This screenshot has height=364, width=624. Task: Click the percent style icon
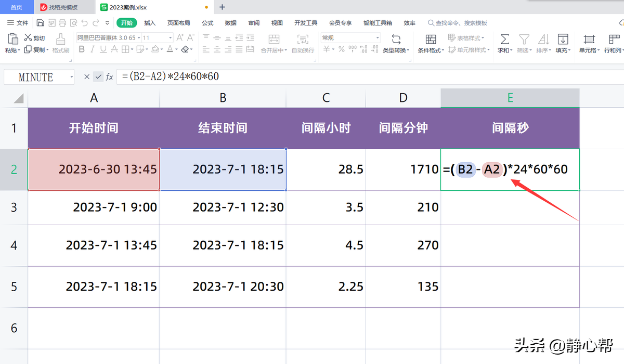(x=342, y=49)
